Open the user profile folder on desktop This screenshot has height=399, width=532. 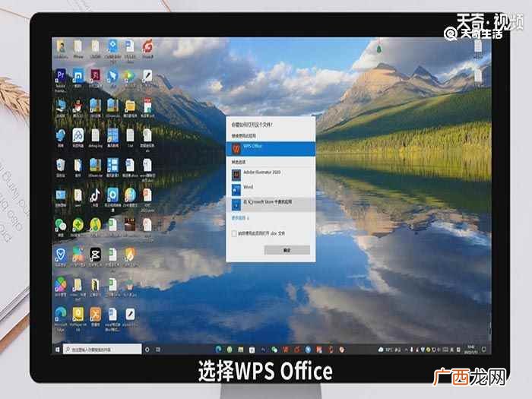tap(61, 49)
